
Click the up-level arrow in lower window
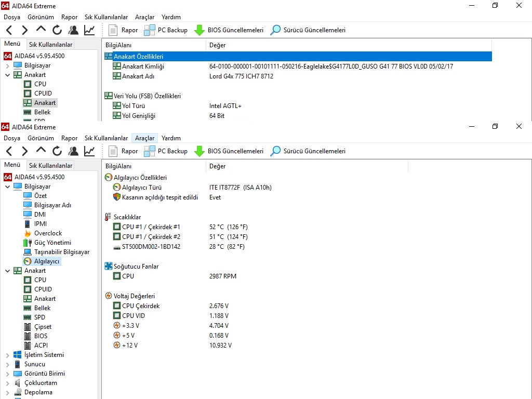[x=41, y=151]
